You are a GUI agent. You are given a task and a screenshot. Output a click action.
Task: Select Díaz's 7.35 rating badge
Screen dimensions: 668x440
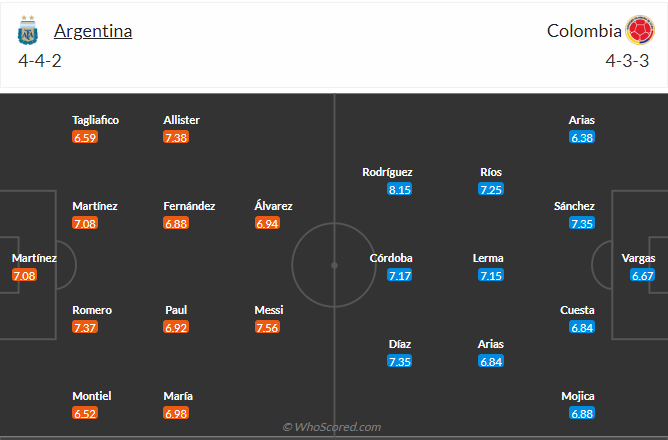[399, 361]
